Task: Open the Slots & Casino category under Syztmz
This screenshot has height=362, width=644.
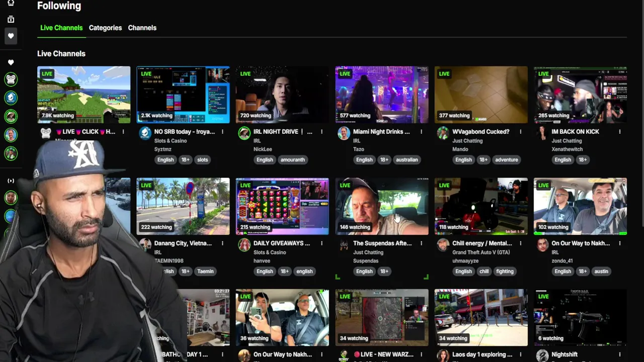Action: click(171, 141)
